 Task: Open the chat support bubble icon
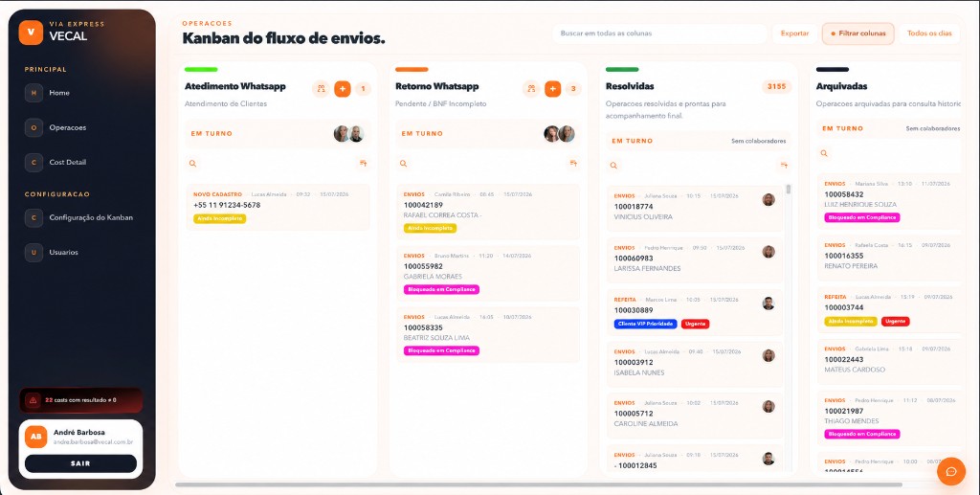click(951, 471)
